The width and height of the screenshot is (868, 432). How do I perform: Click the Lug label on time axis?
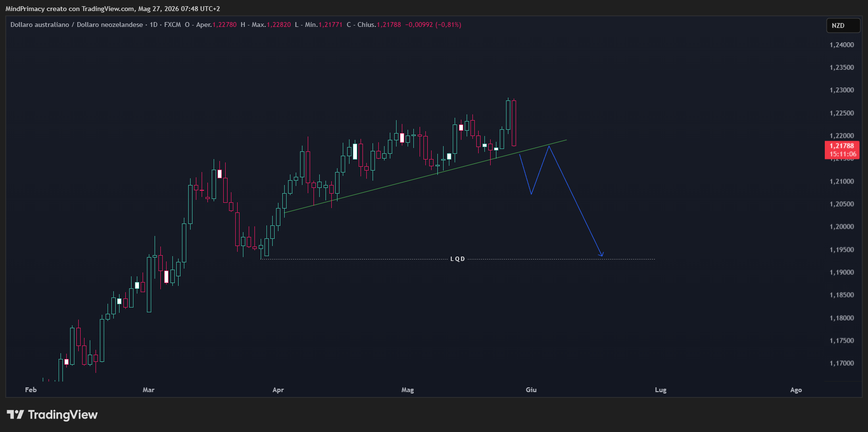tap(661, 390)
